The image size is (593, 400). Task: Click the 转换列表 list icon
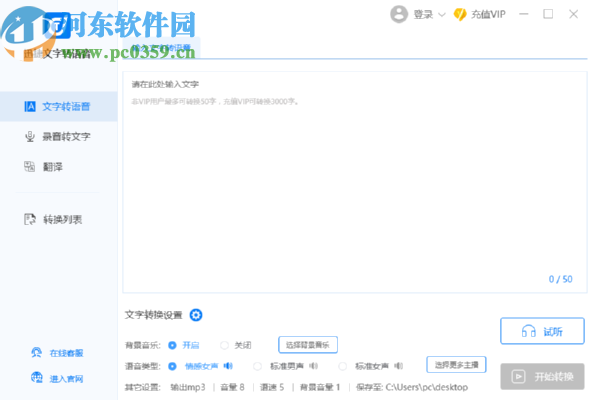[x=30, y=219]
